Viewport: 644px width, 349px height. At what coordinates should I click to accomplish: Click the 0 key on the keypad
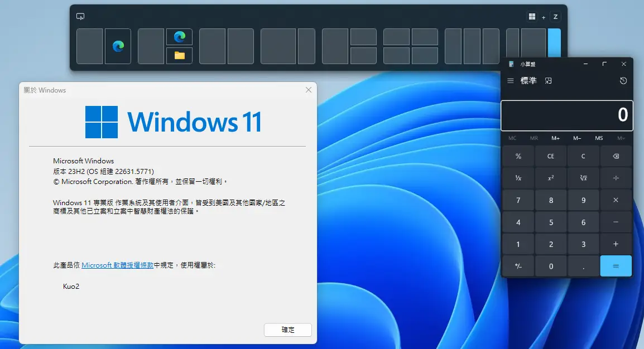[x=551, y=266]
